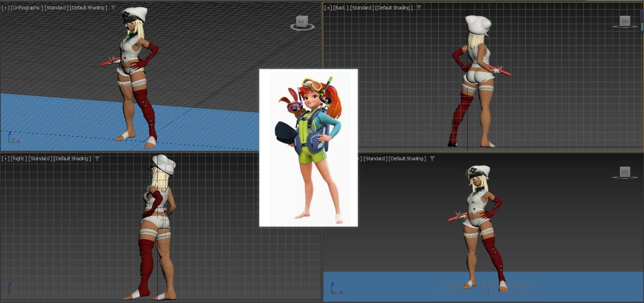
Task: Click the ViewCube in the Back viewport
Action: tap(625, 22)
